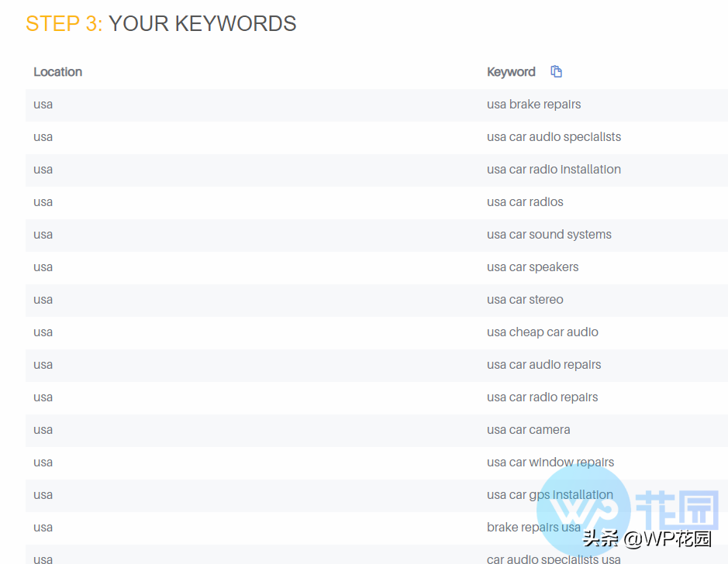
Task: Click the Location column header
Action: click(x=58, y=72)
